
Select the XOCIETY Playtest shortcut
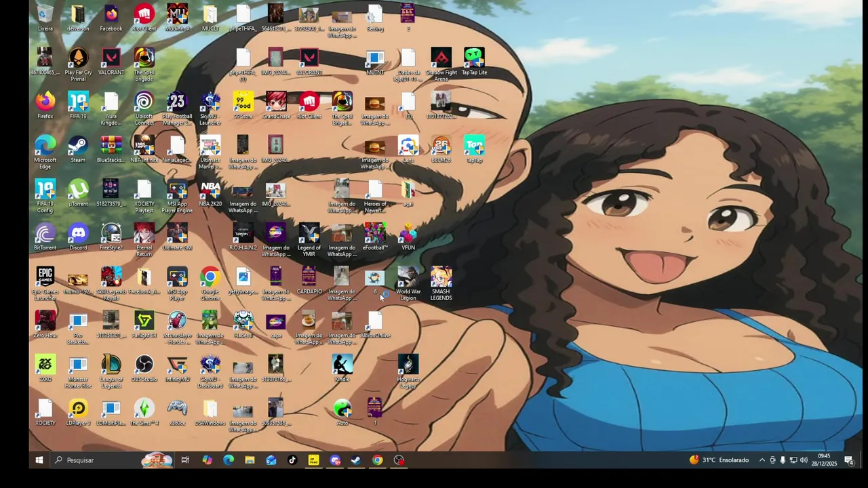[x=144, y=197]
